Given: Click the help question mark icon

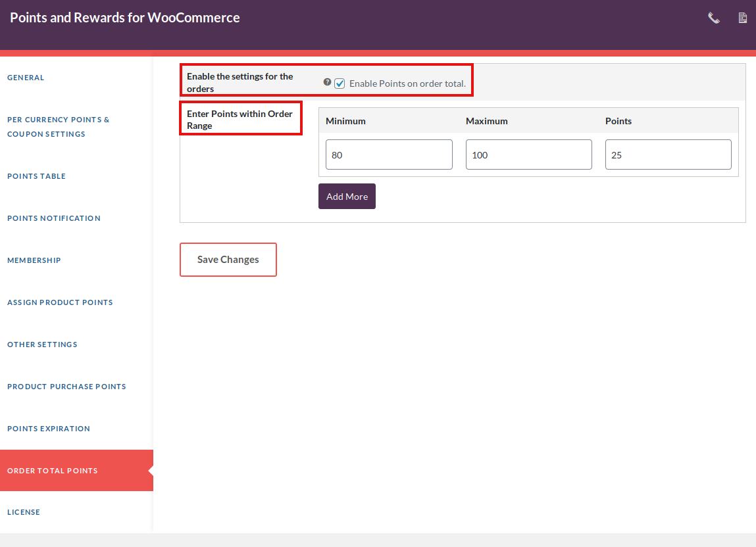Looking at the screenshot, I should click(x=327, y=82).
